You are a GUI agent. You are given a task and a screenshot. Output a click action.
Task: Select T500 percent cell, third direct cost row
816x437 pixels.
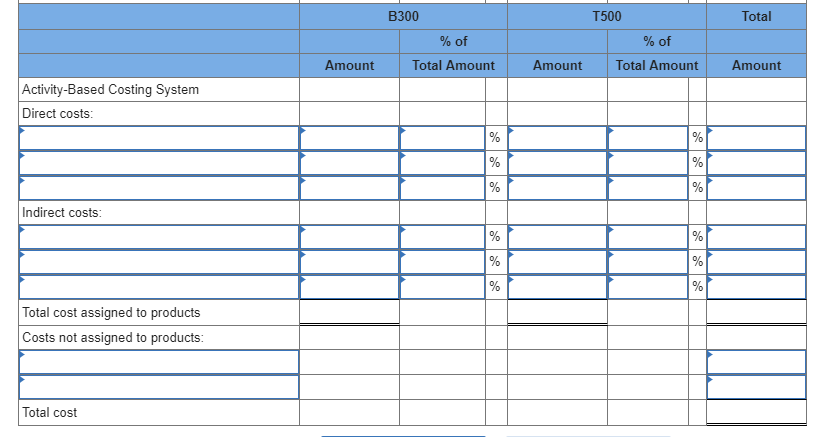[648, 188]
